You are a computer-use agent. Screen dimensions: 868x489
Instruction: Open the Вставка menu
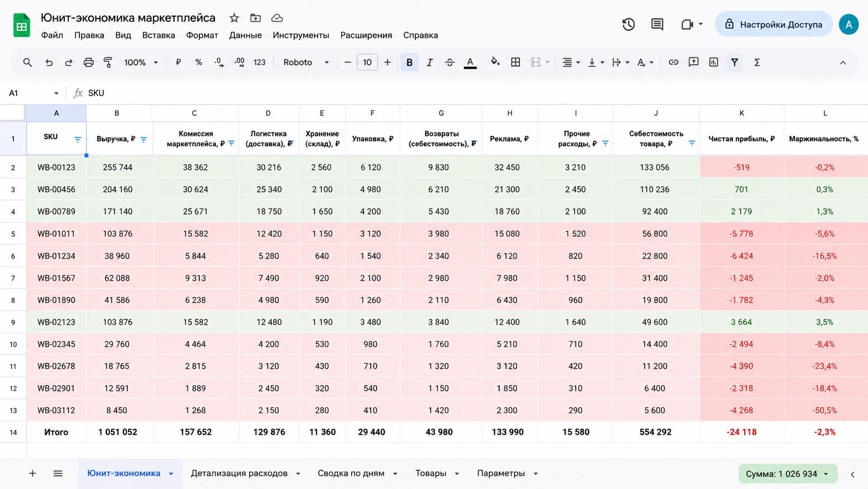pos(158,35)
